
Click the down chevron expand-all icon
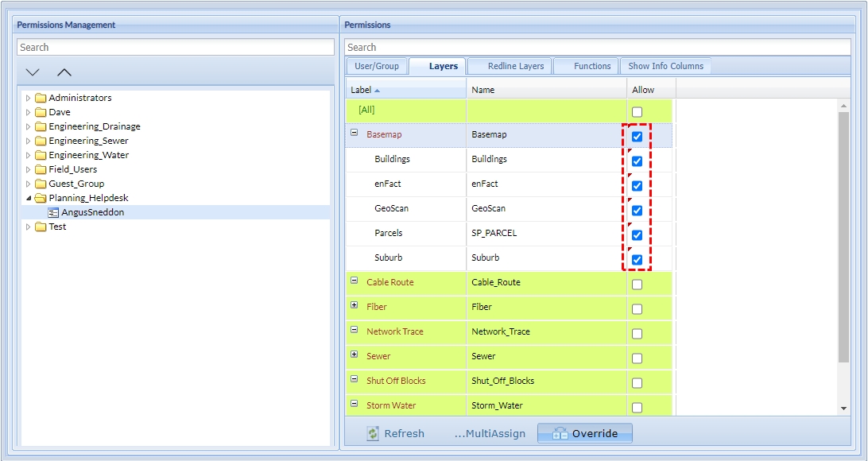point(33,72)
